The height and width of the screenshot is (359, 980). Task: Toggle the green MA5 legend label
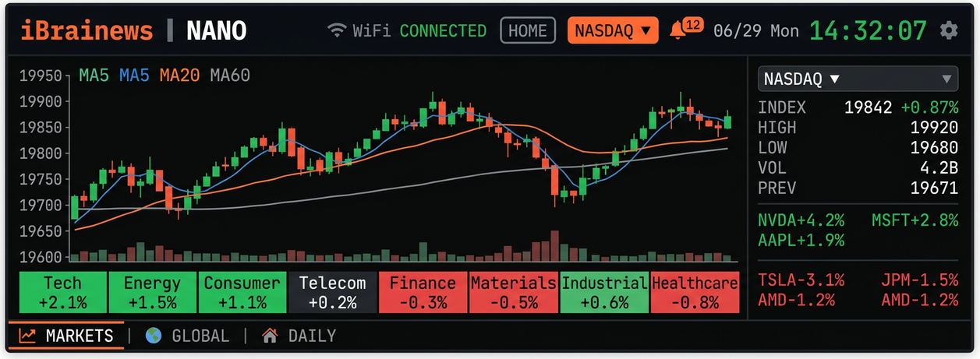94,76
